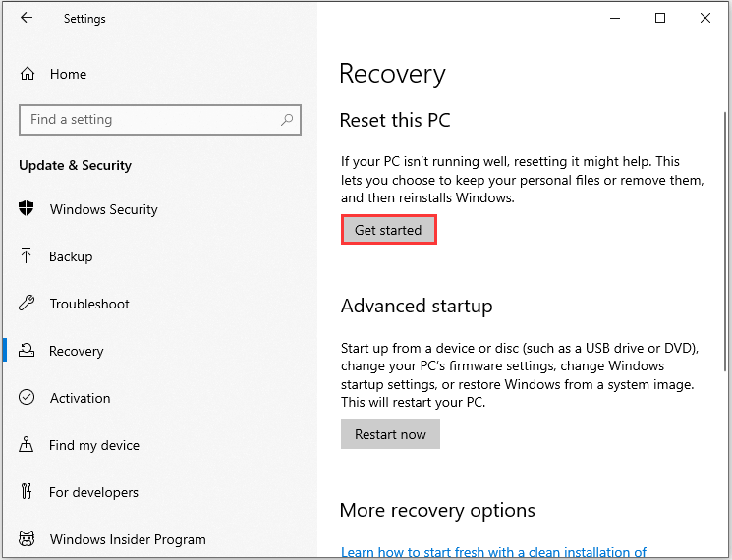Viewport: 732px width, 560px height.
Task: Select Troubleshoot in the sidebar
Action: [x=89, y=304]
